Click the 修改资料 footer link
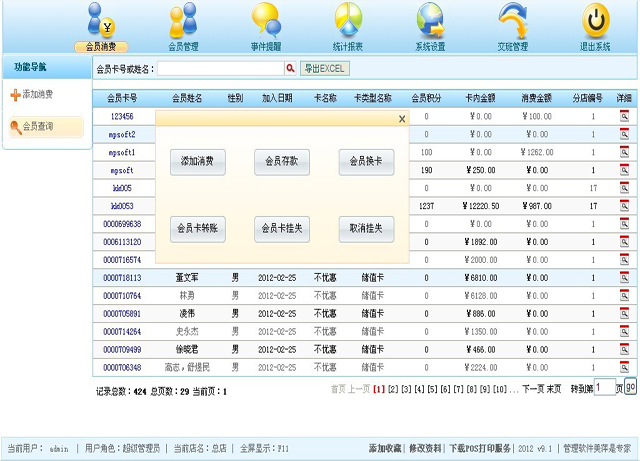Image resolution: width=640 pixels, height=461 pixels. [425, 449]
